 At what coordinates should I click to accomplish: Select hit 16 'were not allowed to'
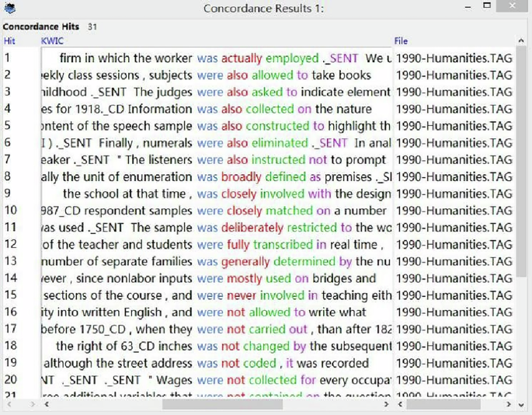point(252,312)
